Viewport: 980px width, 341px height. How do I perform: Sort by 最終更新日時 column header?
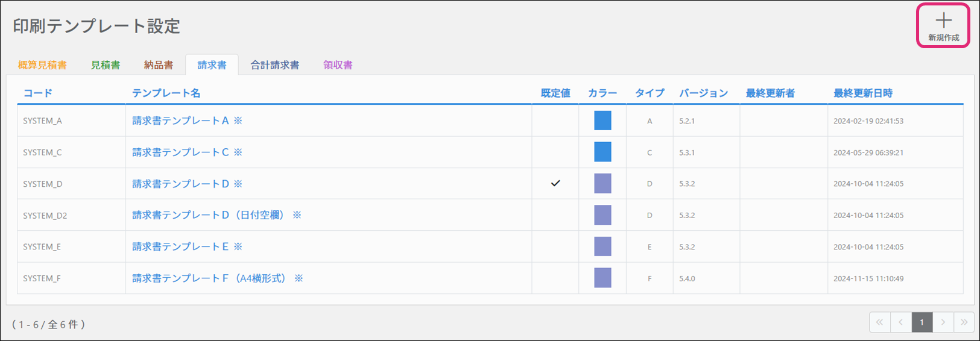[x=862, y=93]
